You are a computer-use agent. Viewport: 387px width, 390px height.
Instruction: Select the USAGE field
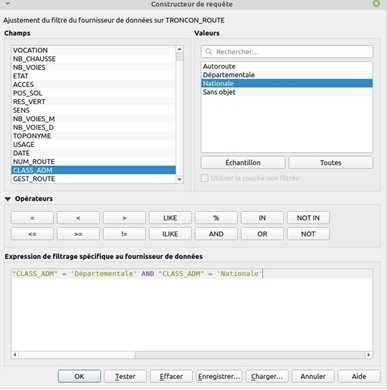click(x=93, y=144)
